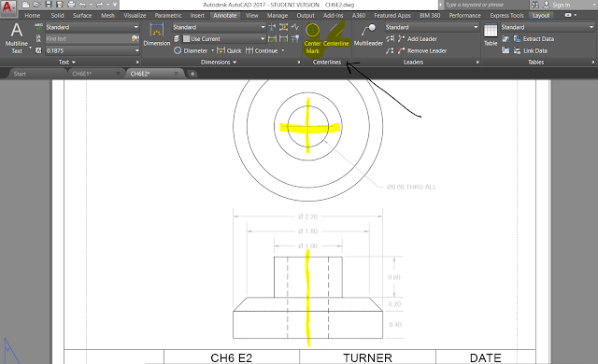Open the Express Tools ribbon tab

(506, 16)
